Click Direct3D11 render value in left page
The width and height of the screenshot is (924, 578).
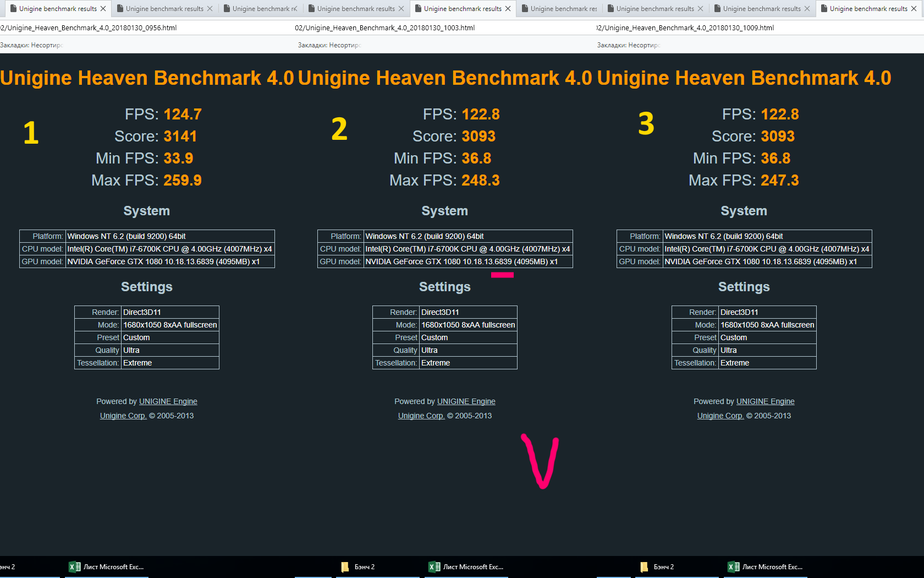point(170,312)
